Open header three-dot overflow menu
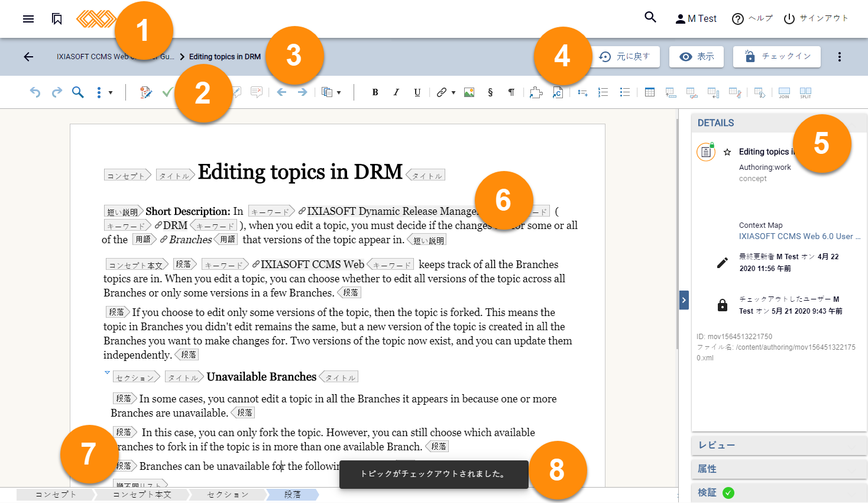The height and width of the screenshot is (503, 868). tap(840, 57)
